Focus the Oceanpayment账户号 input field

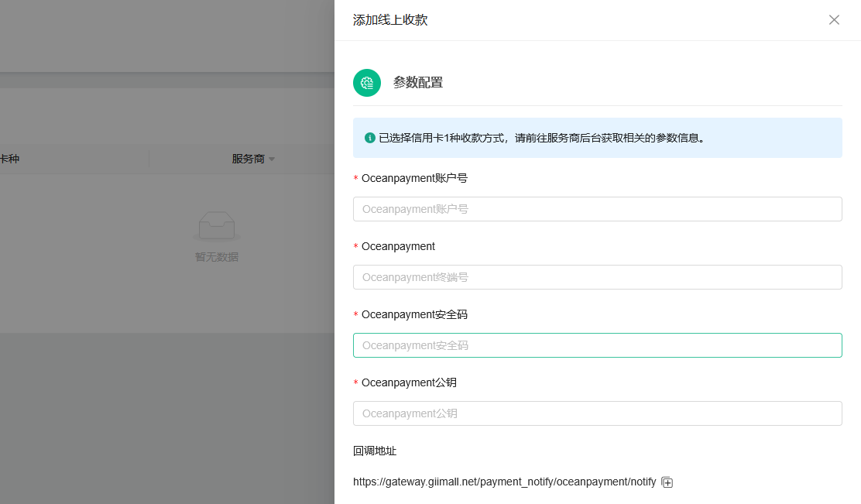[597, 209]
